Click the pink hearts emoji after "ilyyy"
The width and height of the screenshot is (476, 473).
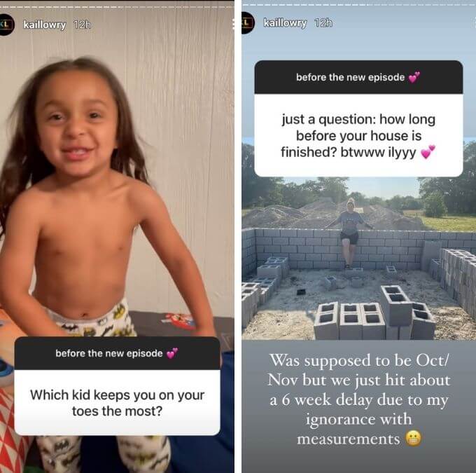pos(428,152)
